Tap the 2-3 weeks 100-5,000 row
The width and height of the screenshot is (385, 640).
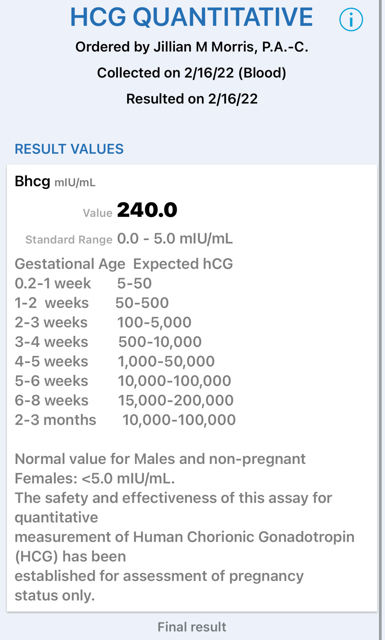(103, 322)
